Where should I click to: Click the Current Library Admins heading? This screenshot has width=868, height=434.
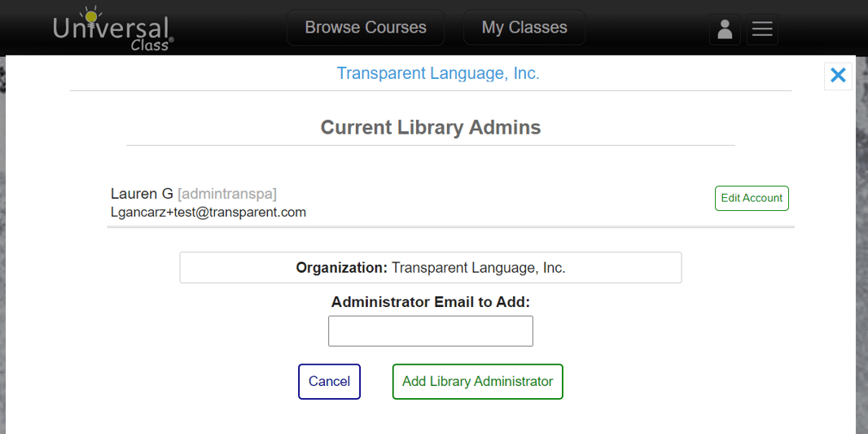coord(430,127)
